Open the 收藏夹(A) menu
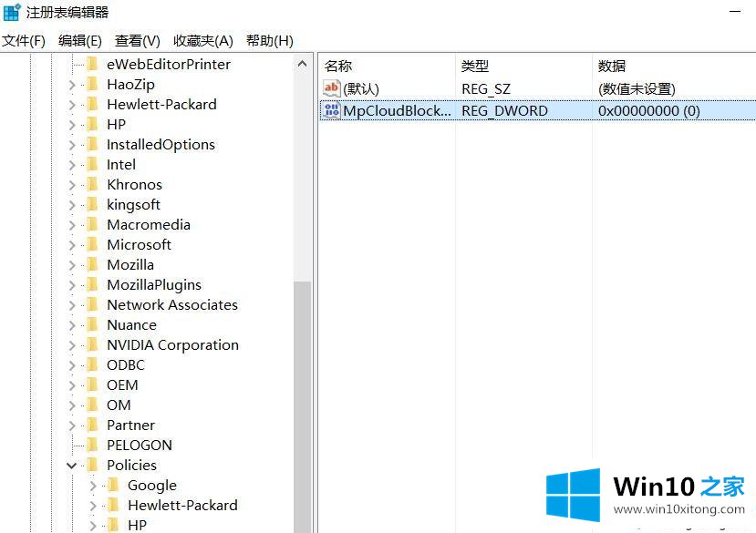Viewport: 756px width, 533px height. click(x=203, y=41)
